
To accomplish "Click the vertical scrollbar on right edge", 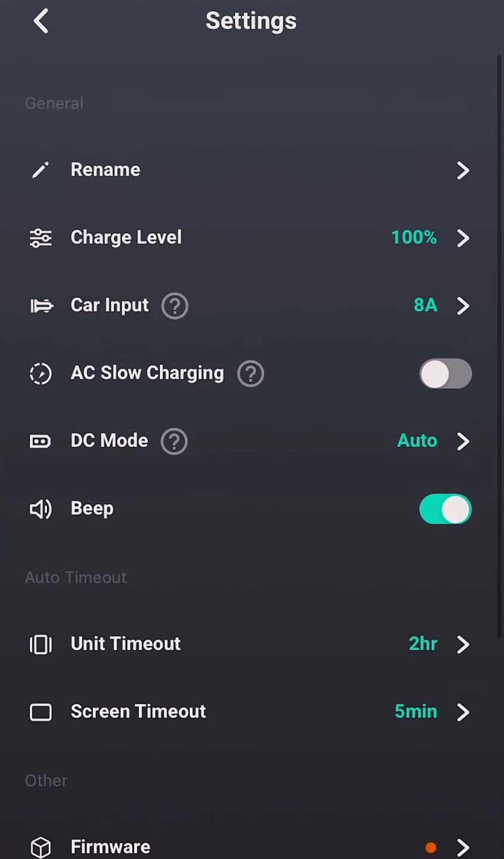I will [x=500, y=346].
